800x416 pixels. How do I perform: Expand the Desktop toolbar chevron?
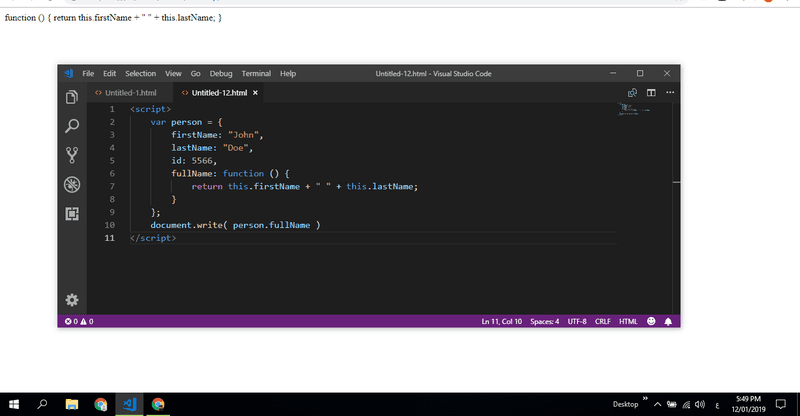coord(645,398)
